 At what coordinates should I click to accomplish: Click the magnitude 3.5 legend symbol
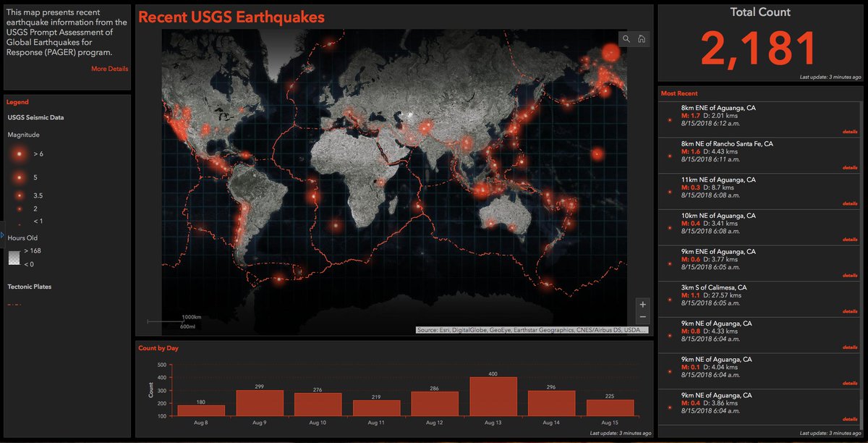tap(18, 195)
